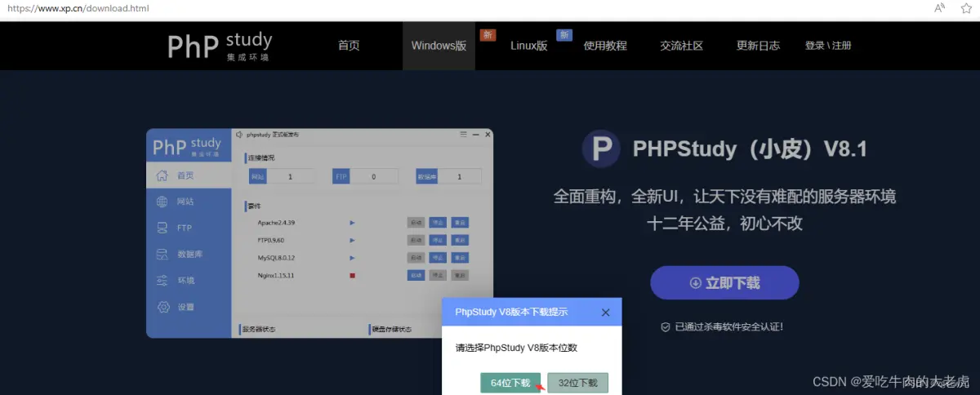Click the blue running arrow for MySQL8.0.12
The height and width of the screenshot is (395, 980).
[352, 258]
